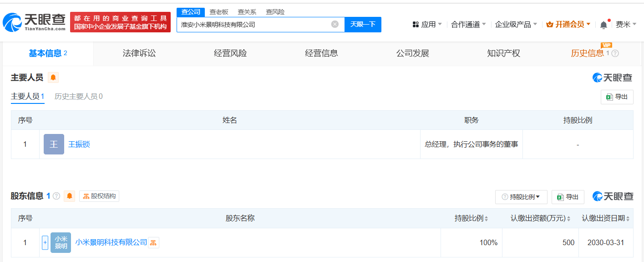Click the Tianyancha logo
Image resolution: width=644 pixels, height=262 pixels.
tap(34, 22)
